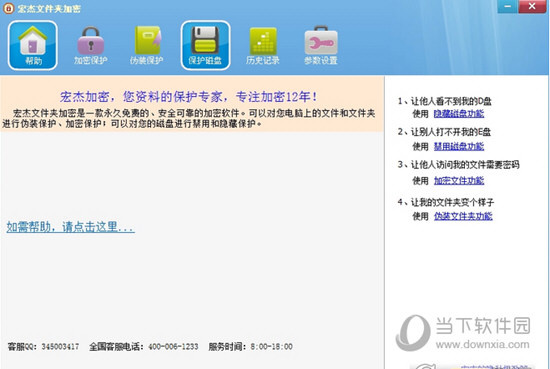Viewport: 550px width, 369px height.
Task: Click text 3、让他人访问我的文件需要密码
Action: (458, 165)
